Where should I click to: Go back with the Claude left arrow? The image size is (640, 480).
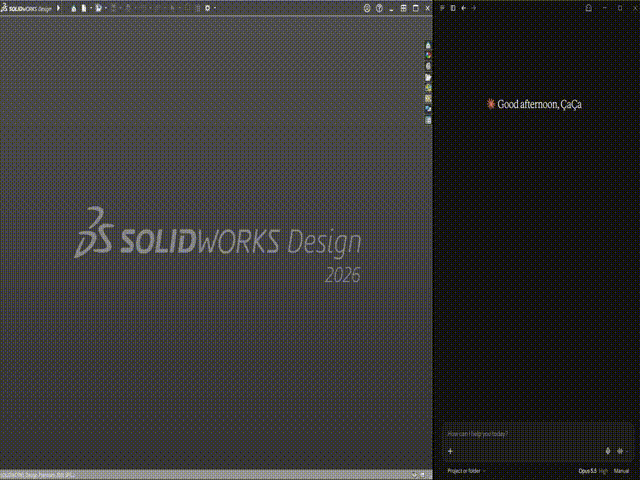(464, 8)
